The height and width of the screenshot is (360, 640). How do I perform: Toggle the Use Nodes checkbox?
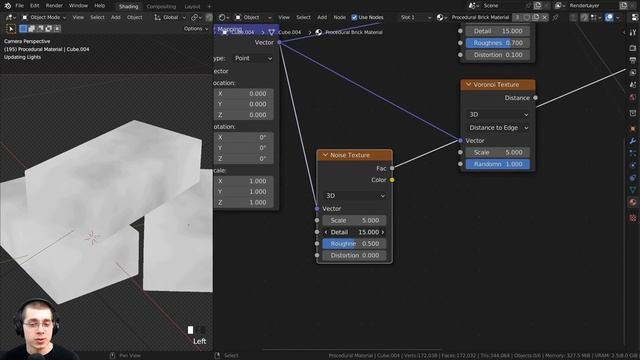pyautogui.click(x=354, y=17)
